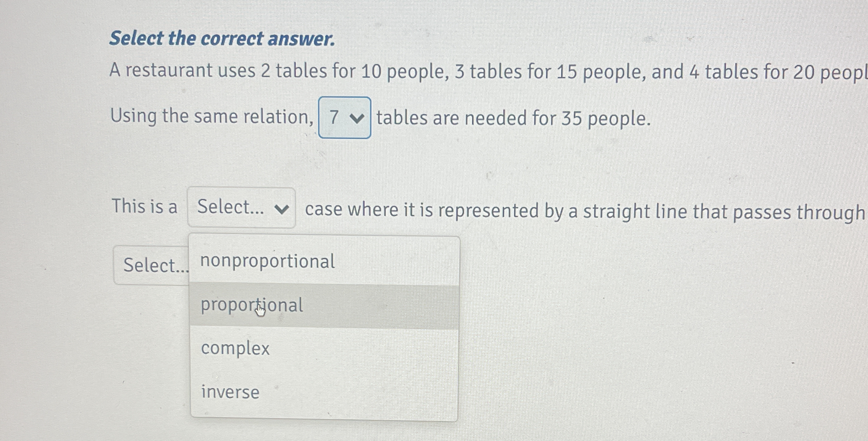
Task: Click the number 7 inside the dropdown
Action: pos(334,118)
